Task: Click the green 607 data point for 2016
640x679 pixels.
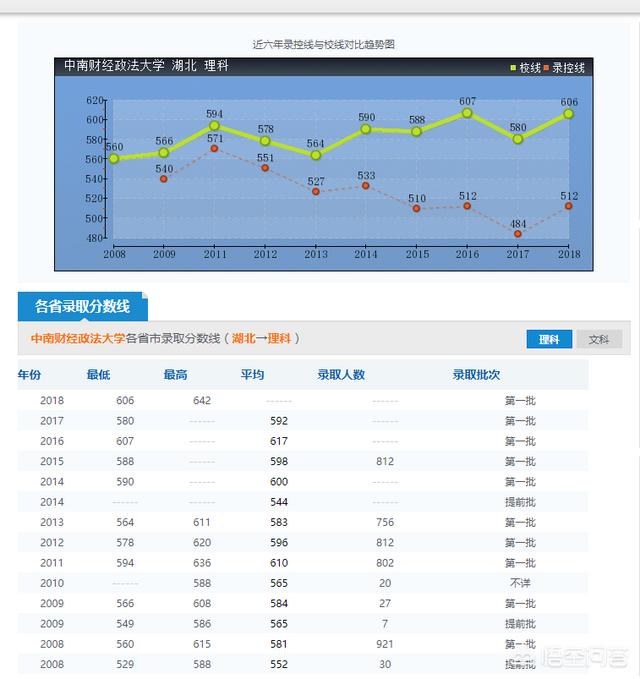Action: coord(467,113)
